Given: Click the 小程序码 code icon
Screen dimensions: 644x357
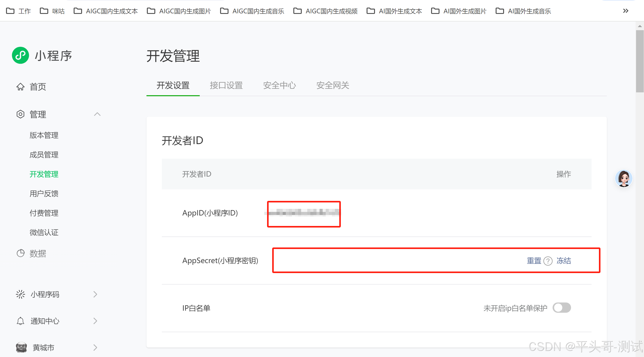Looking at the screenshot, I should (20, 294).
